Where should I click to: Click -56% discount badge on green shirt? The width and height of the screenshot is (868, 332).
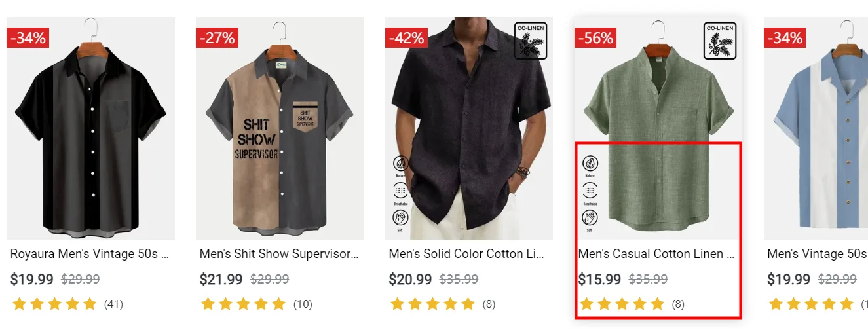pos(595,38)
